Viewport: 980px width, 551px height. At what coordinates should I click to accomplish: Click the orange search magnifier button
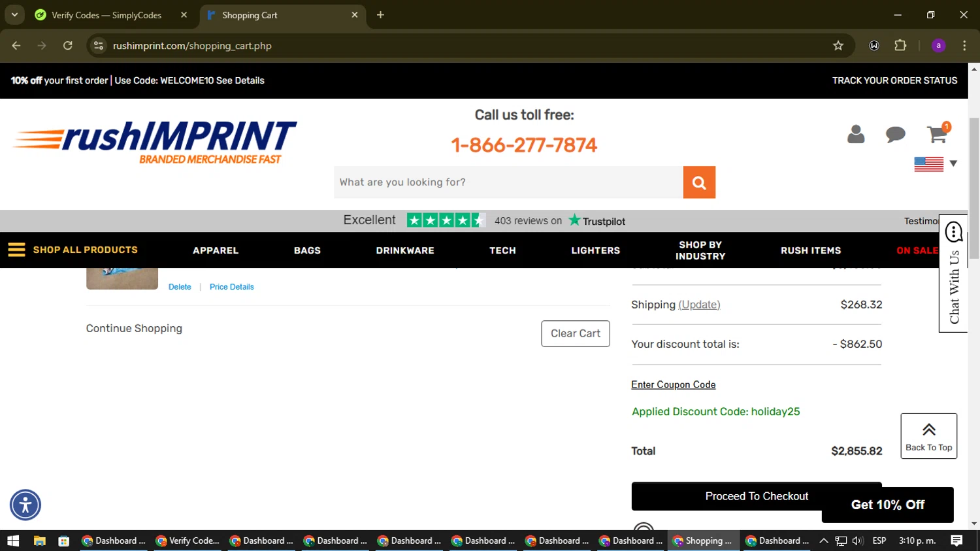(699, 182)
